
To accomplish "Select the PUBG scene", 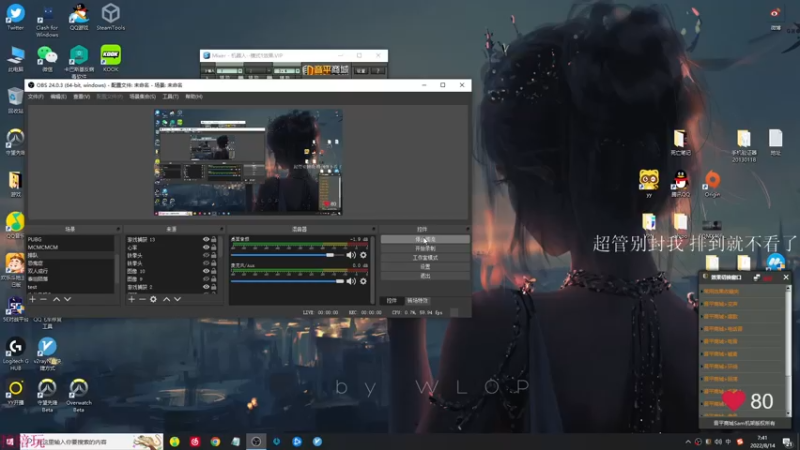I will click(70, 239).
